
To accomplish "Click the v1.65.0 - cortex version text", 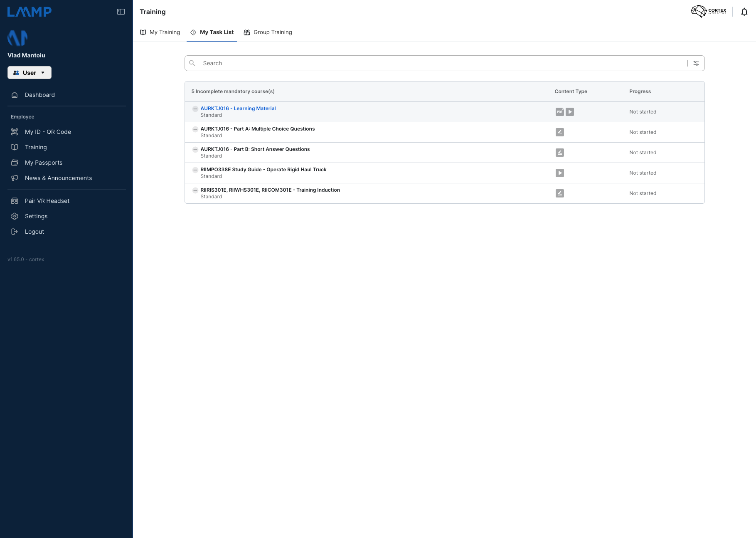I will pyautogui.click(x=26, y=259).
